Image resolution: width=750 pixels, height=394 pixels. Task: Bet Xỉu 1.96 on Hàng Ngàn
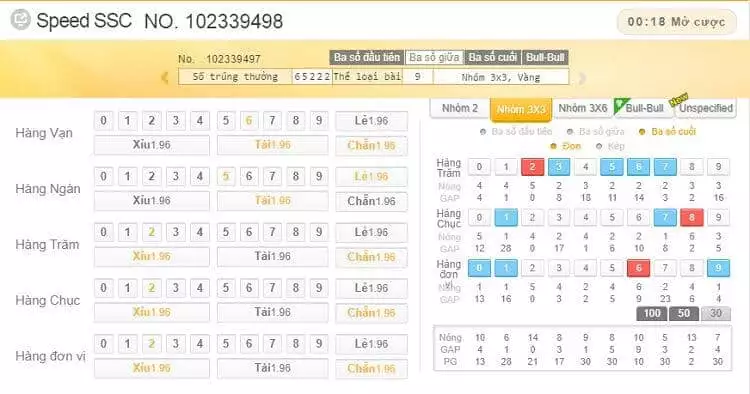[x=152, y=200]
